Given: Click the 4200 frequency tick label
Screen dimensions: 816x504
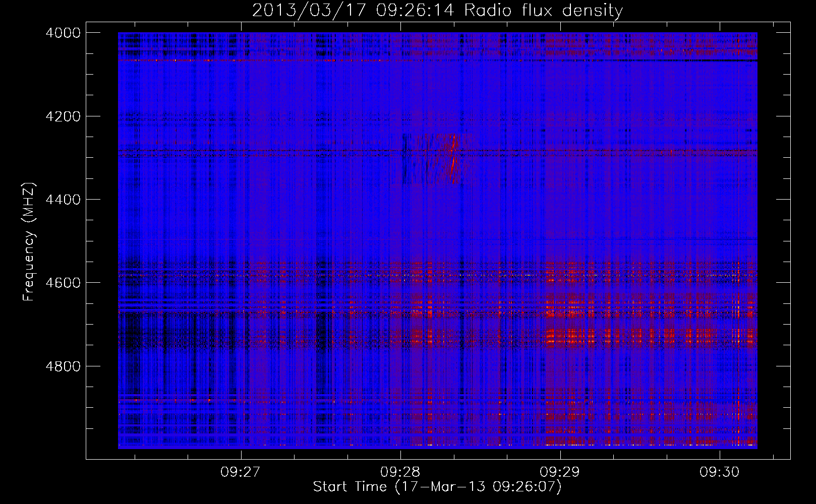Looking at the screenshot, I should (x=63, y=116).
